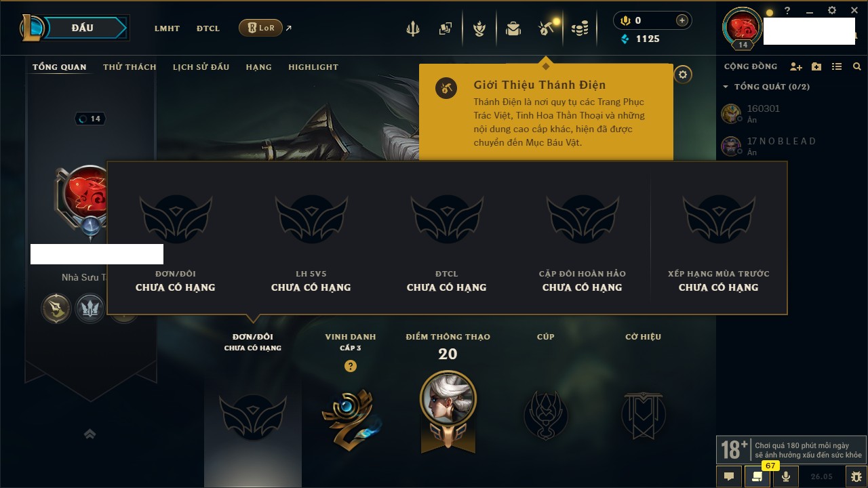Viewport: 868px width, 488px height.
Task: Switch to the Thử Thách tab
Action: tap(130, 67)
